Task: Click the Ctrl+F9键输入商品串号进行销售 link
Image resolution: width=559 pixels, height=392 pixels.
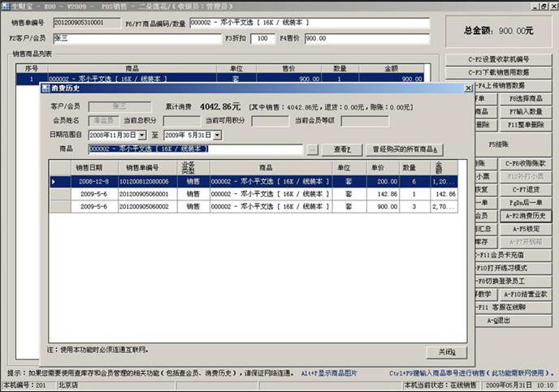Action: (x=471, y=373)
